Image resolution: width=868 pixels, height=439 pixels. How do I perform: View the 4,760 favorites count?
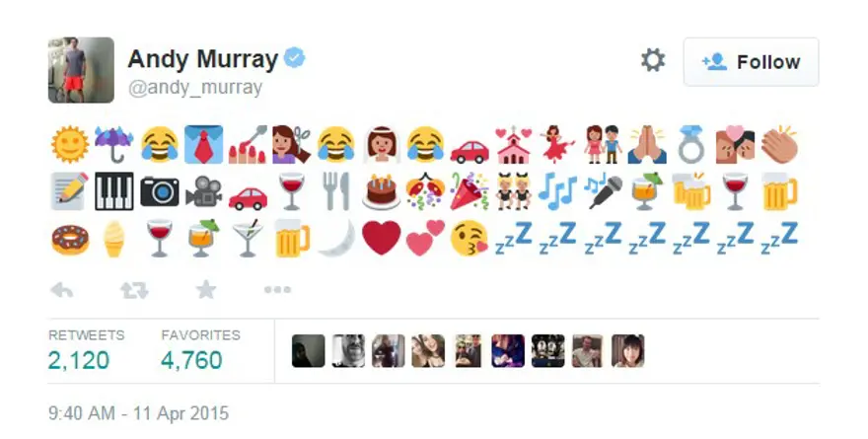(191, 360)
